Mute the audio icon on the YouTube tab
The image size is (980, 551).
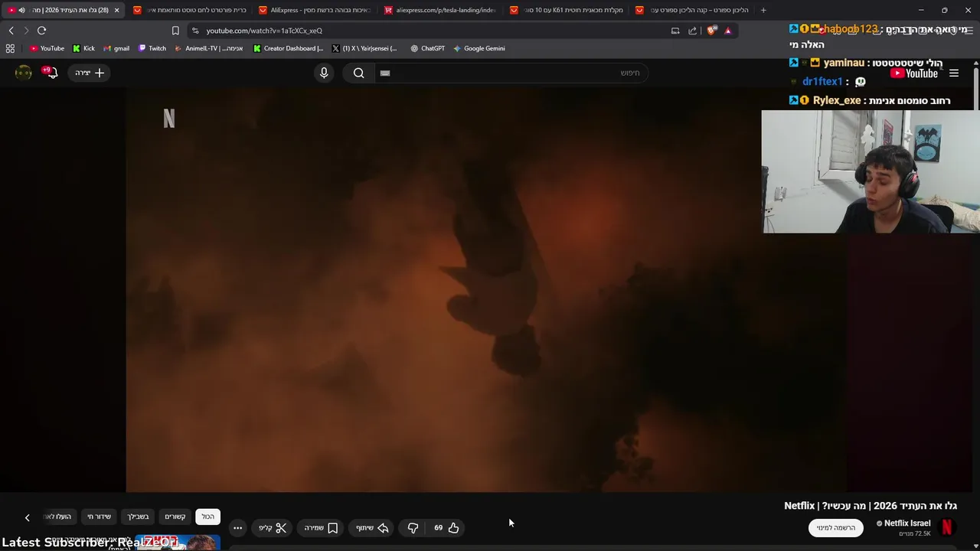(x=21, y=10)
